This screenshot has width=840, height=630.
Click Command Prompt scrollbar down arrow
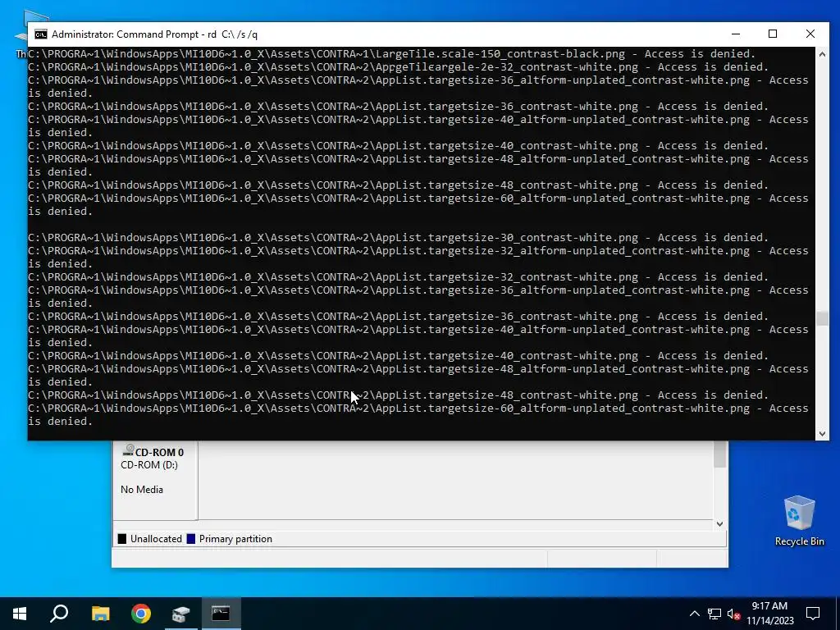pyautogui.click(x=822, y=434)
